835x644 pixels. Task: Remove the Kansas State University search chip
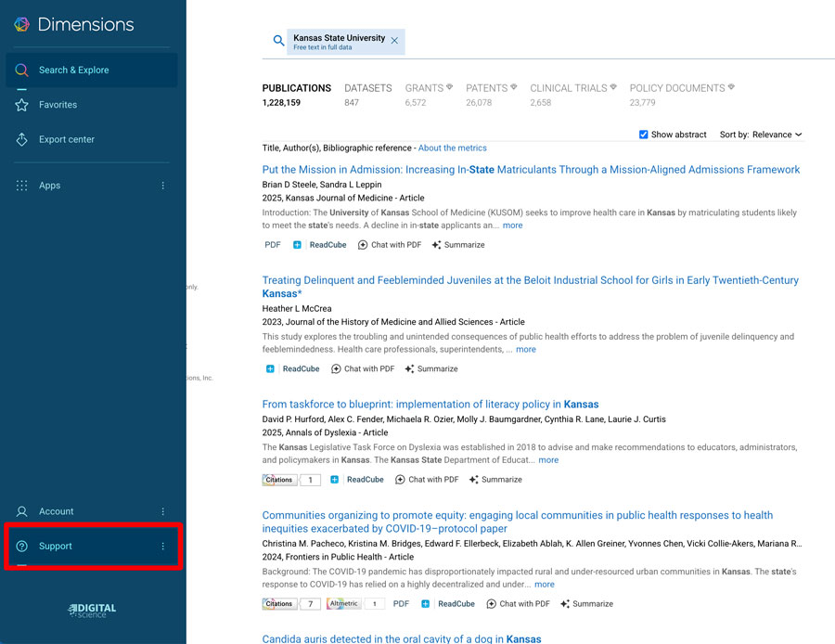pyautogui.click(x=394, y=41)
